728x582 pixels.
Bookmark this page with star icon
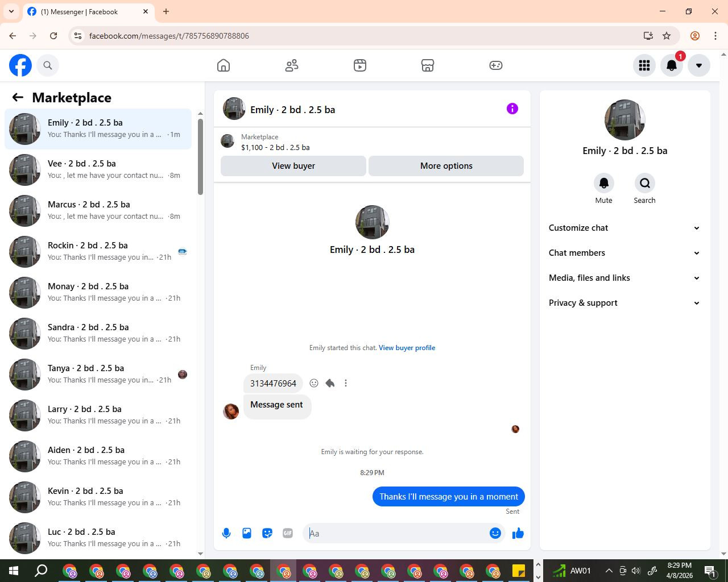(x=667, y=36)
